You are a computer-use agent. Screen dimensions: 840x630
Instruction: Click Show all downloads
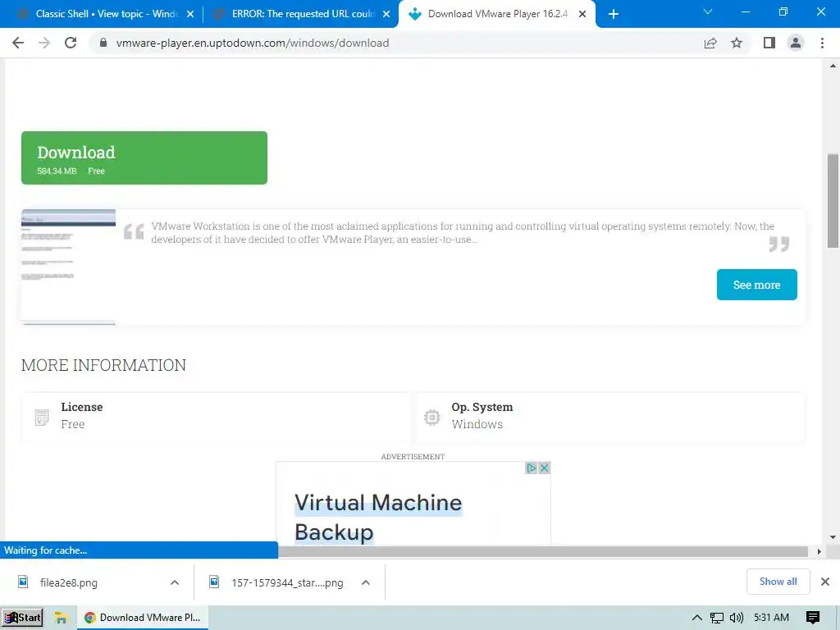coord(778,582)
